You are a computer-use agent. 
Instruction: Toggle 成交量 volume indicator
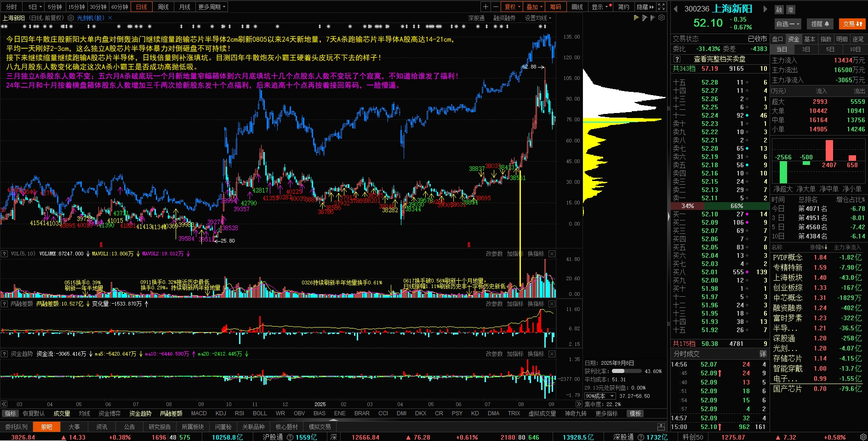pyautogui.click(x=62, y=413)
